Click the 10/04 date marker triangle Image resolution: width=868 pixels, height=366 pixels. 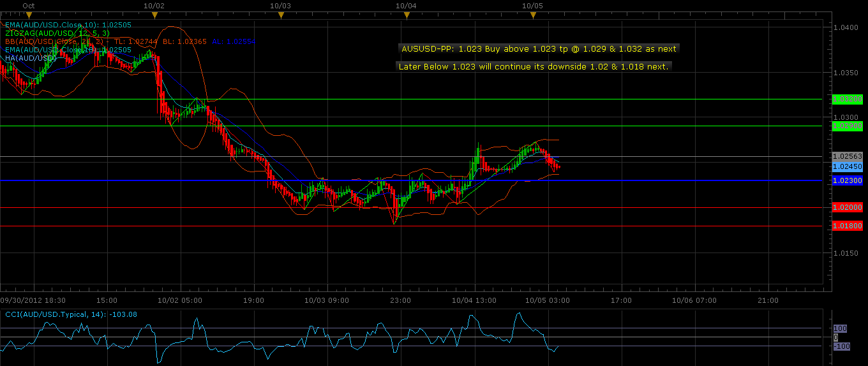[x=407, y=16]
